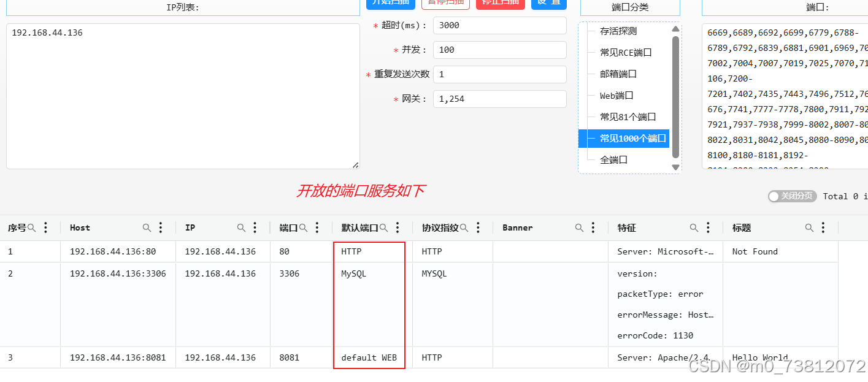The width and height of the screenshot is (868, 382).
Task: Toggle the 关闭分页 switch
Action: click(792, 196)
